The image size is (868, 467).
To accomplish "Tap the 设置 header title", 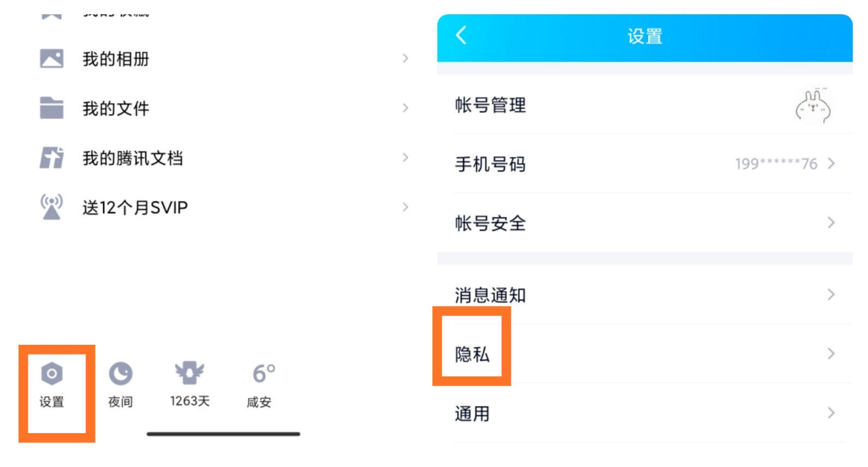I will tap(645, 37).
